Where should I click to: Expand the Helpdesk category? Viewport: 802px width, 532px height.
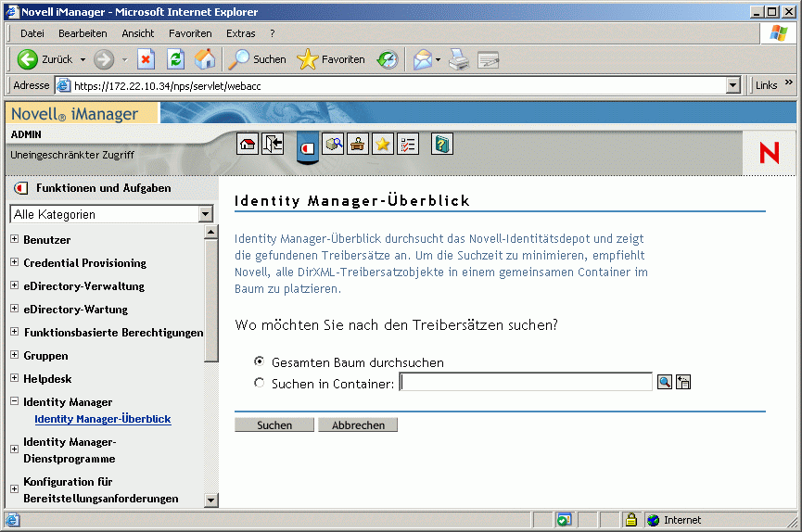point(14,378)
